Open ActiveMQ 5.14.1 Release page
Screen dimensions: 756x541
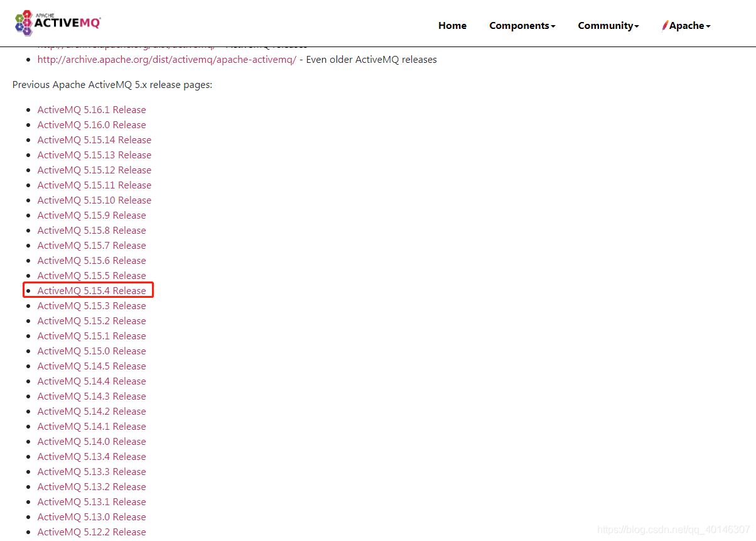(92, 427)
